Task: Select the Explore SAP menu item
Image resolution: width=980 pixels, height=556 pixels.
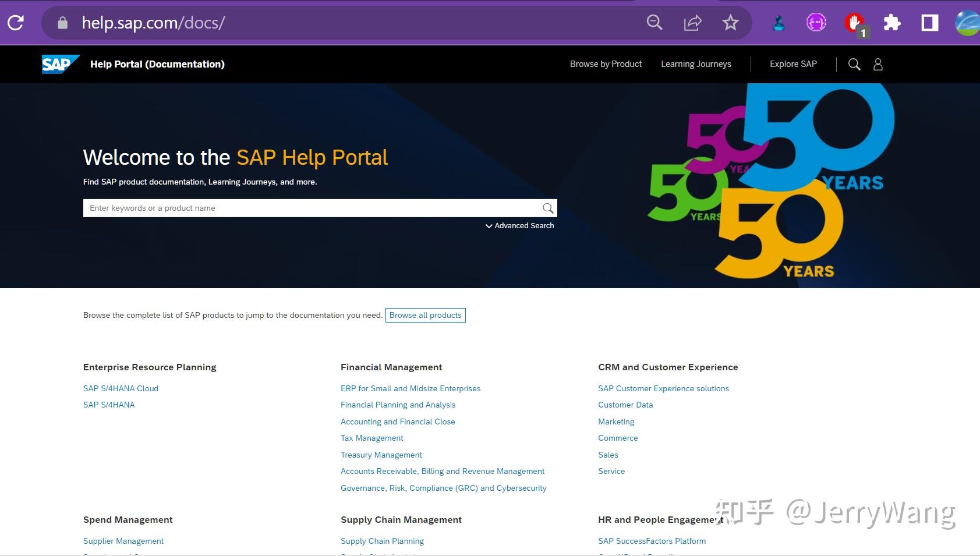Action: (x=793, y=64)
